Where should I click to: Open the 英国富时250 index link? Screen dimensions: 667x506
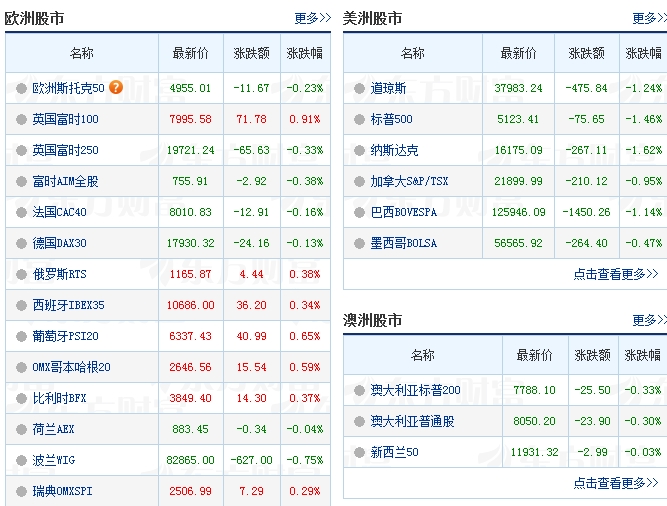click(x=66, y=150)
